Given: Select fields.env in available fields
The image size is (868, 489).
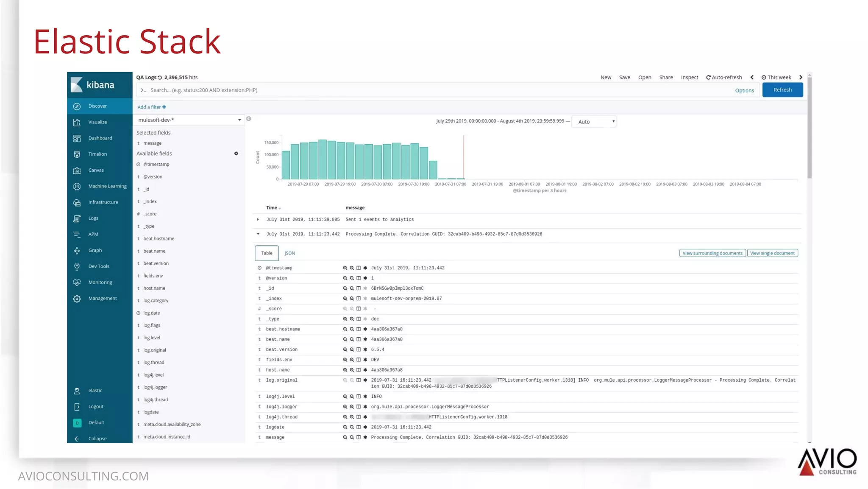Looking at the screenshot, I should (x=153, y=276).
